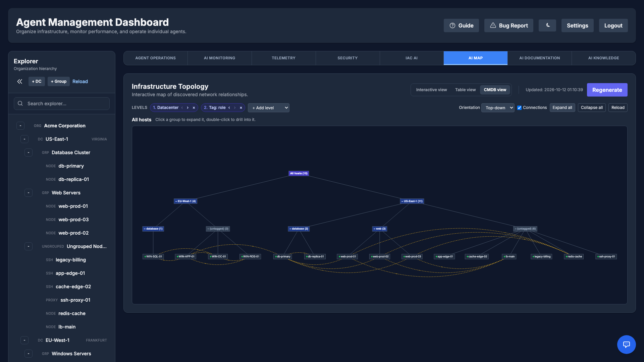
Task: Click Expand all in topology
Action: click(562, 108)
